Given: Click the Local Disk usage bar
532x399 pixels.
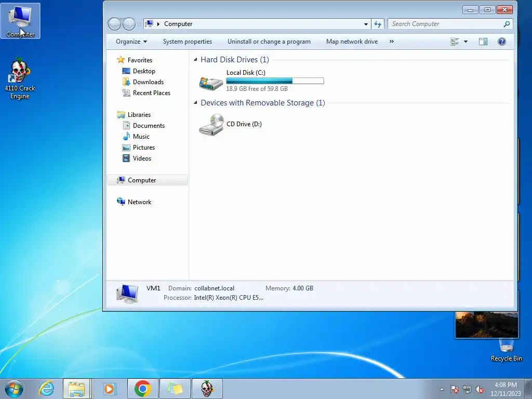Looking at the screenshot, I should pyautogui.click(x=275, y=81).
